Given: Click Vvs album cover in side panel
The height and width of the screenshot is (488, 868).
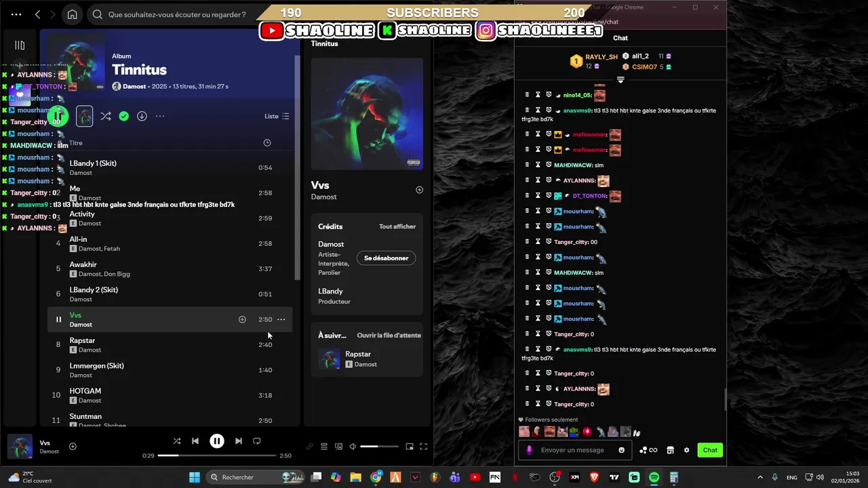Looking at the screenshot, I should tap(367, 114).
